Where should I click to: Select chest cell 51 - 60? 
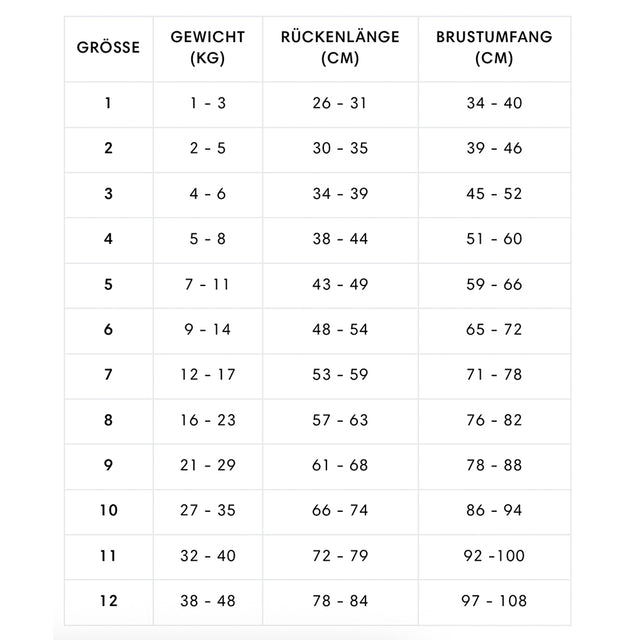coord(494,239)
